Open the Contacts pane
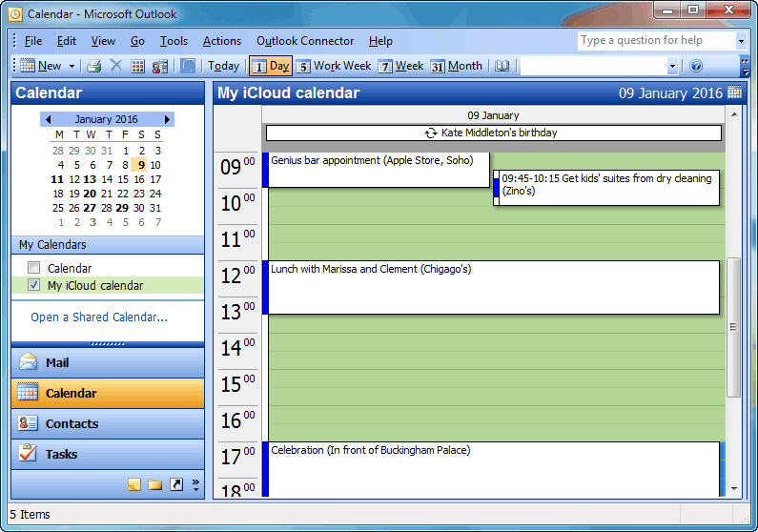The width and height of the screenshot is (758, 532). 108,423
